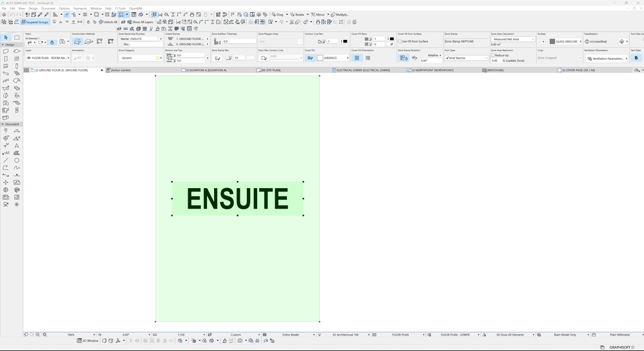Screen dimensions: 644x351
Task: Select the Text tool (A icon)
Action: (x=17, y=146)
